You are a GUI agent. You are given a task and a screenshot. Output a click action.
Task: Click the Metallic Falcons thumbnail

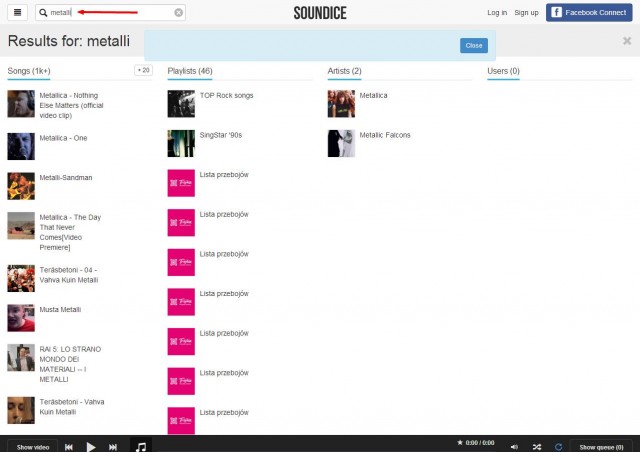pos(341,143)
